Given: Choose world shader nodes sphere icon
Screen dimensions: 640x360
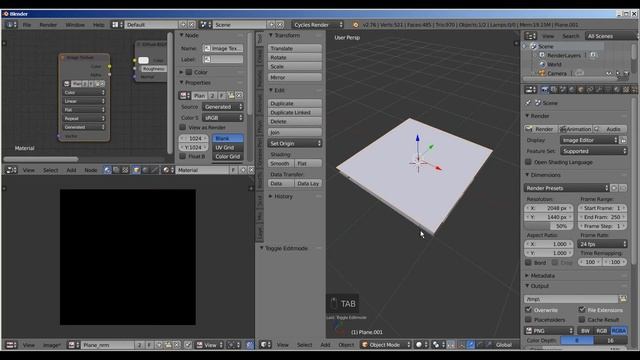Looking at the screenshot, I should [x=145, y=170].
